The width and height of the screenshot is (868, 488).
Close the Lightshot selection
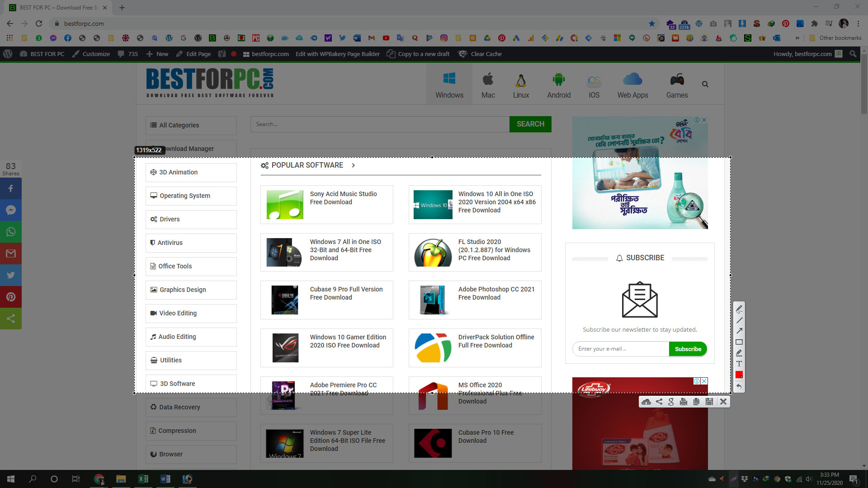(x=723, y=402)
